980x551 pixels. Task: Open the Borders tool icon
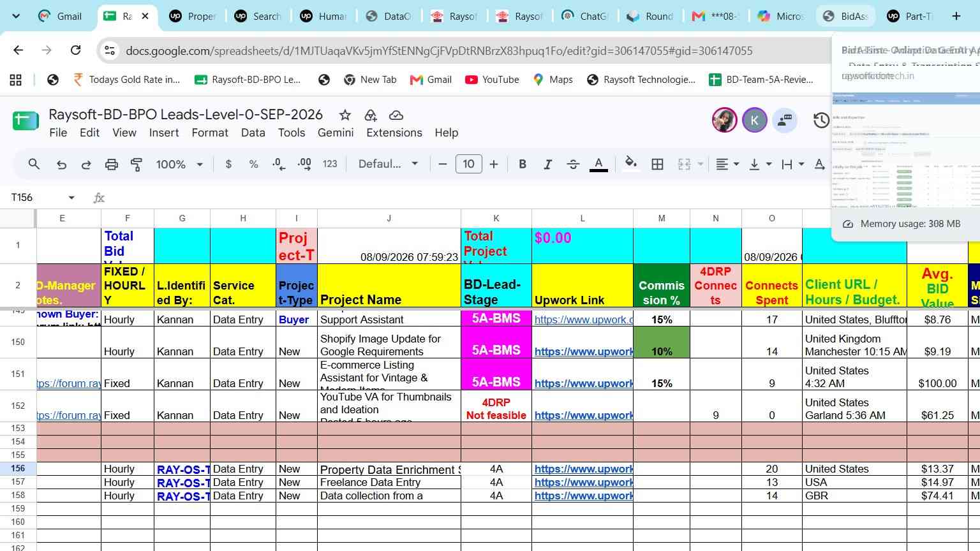coord(657,165)
